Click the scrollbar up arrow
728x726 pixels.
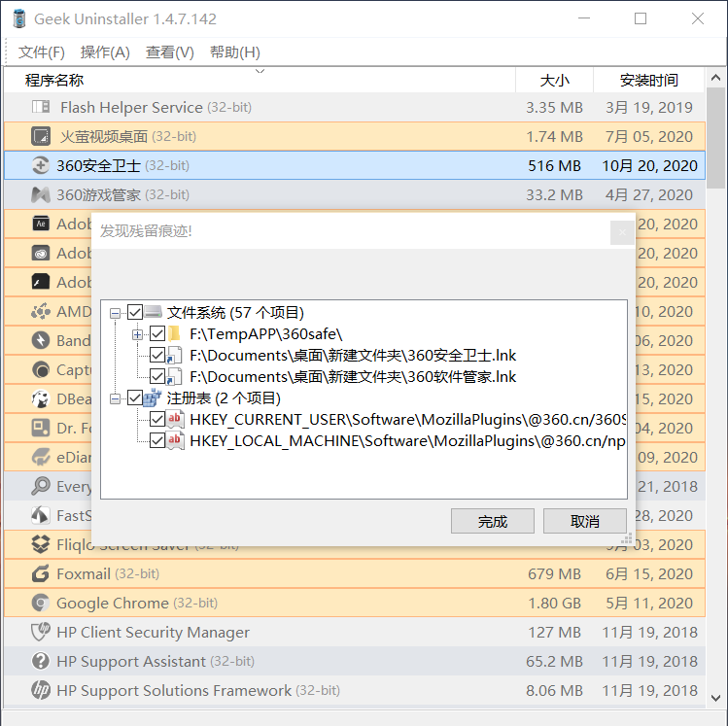point(716,78)
